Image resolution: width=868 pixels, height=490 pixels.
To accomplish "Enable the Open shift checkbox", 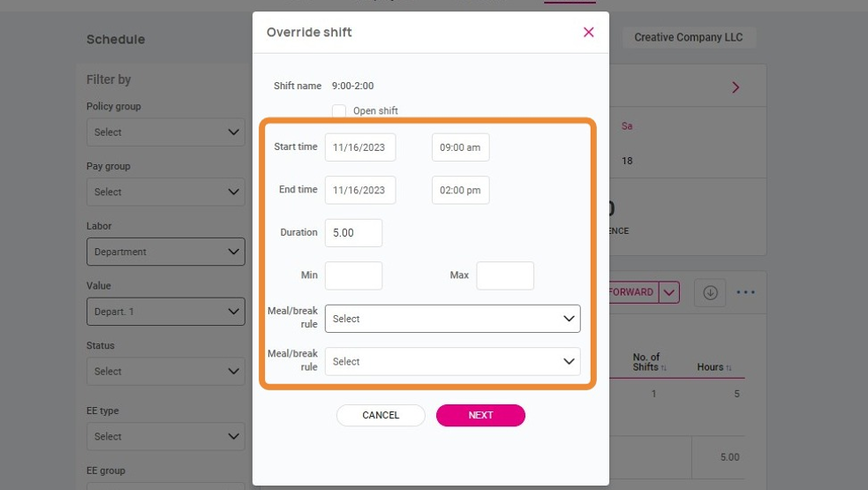I will (x=339, y=111).
